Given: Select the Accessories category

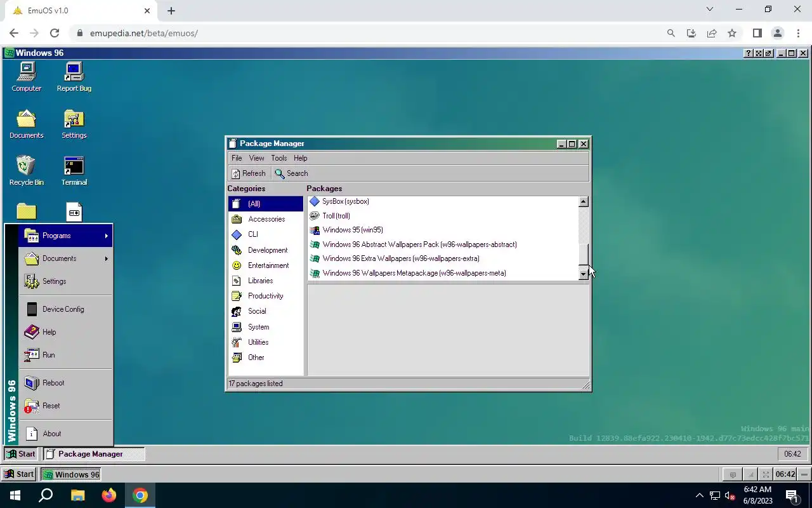Looking at the screenshot, I should (266, 219).
